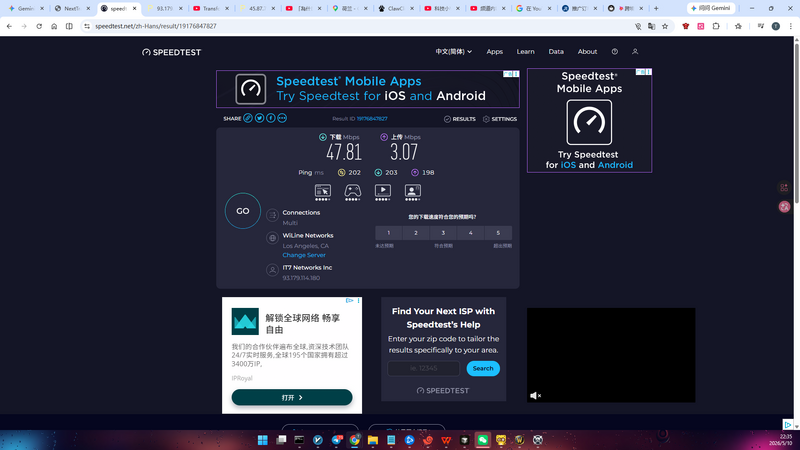Click the Change Server link
Image resolution: width=800 pixels, height=450 pixels.
click(x=304, y=255)
